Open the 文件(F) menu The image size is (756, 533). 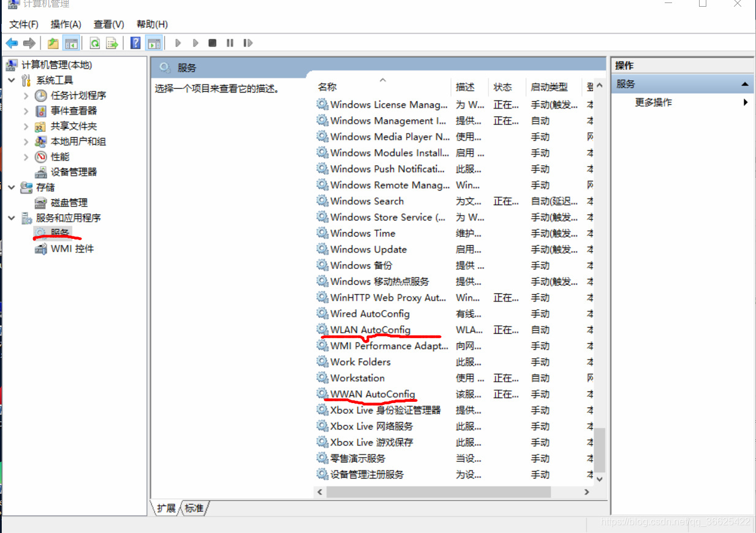pyautogui.click(x=24, y=24)
